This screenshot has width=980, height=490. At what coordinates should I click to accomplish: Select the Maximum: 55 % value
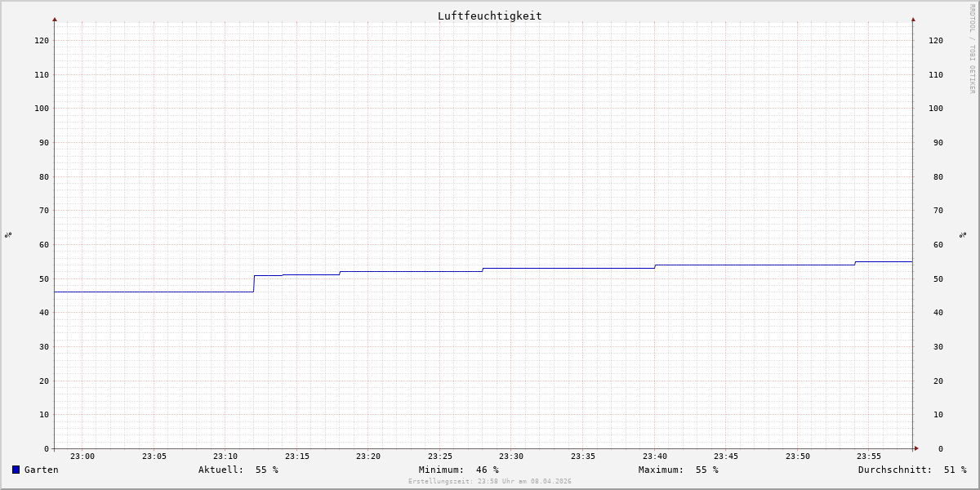[x=679, y=470]
